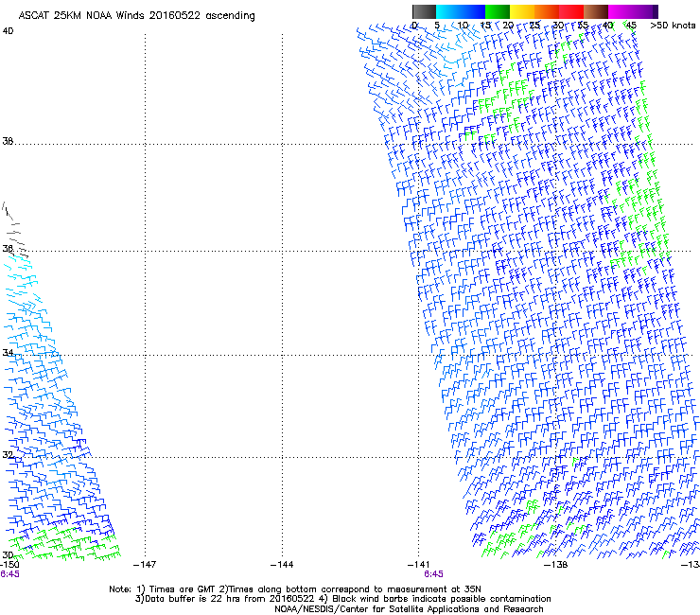
Task: Select the '15' knot legend label
Action: point(485,26)
